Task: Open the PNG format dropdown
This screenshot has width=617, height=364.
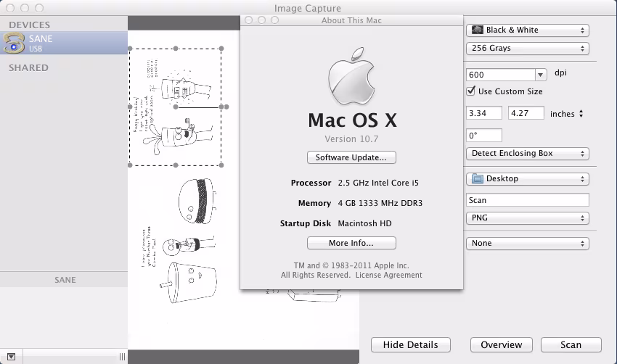Action: (x=527, y=218)
